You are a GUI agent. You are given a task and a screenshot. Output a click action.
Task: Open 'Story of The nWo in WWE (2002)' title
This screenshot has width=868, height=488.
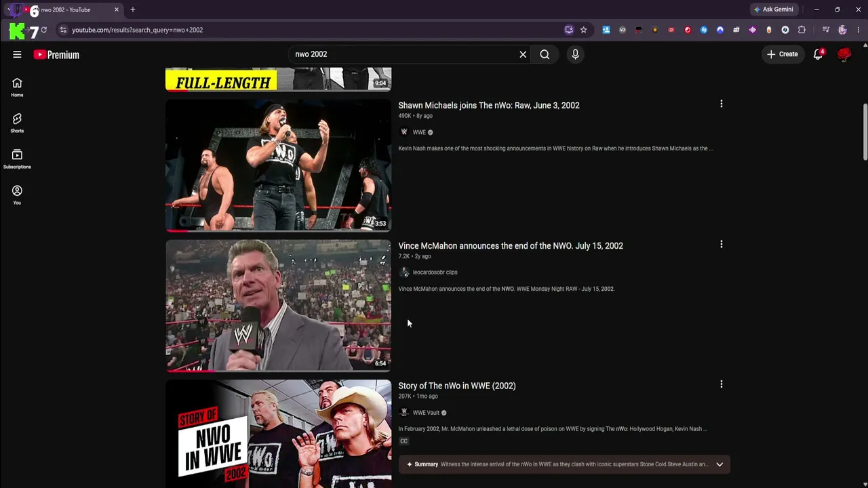pyautogui.click(x=457, y=386)
